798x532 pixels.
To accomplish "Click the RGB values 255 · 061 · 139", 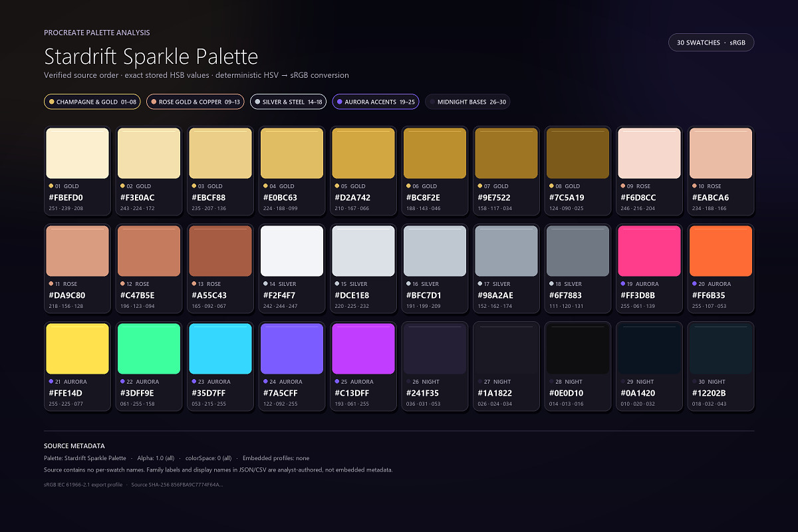I will [638, 306].
